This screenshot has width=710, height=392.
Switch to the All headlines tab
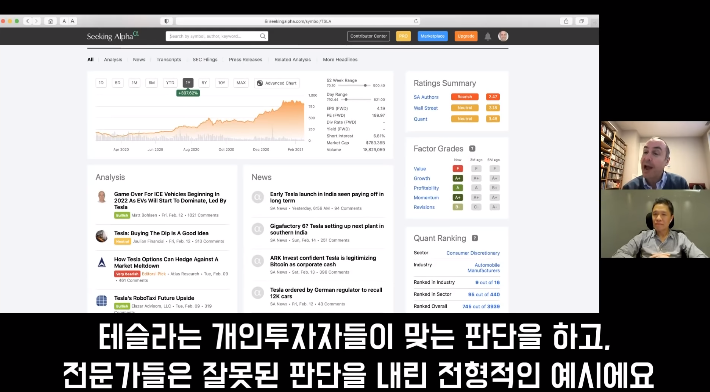91,59
